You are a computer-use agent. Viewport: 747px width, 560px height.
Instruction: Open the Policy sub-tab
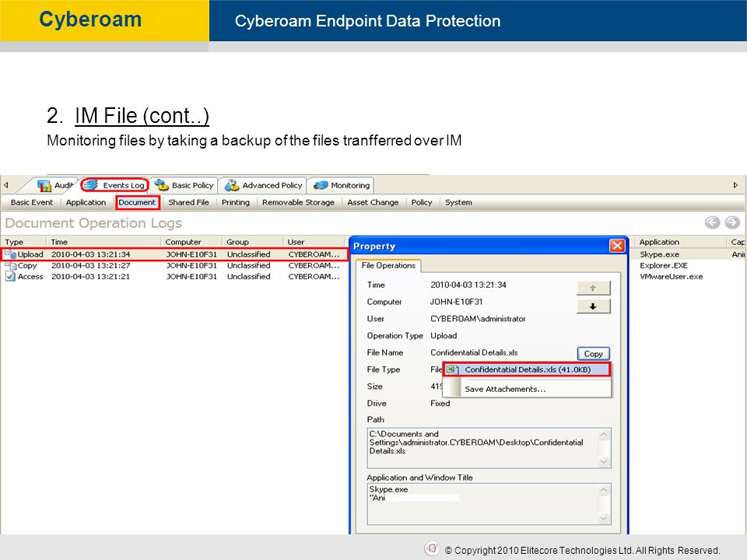[422, 202]
